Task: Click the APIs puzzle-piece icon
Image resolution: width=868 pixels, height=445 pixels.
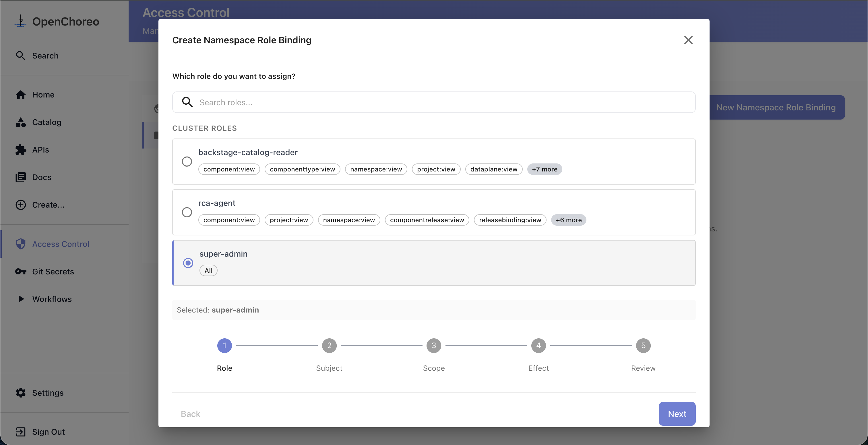Action: (21, 150)
